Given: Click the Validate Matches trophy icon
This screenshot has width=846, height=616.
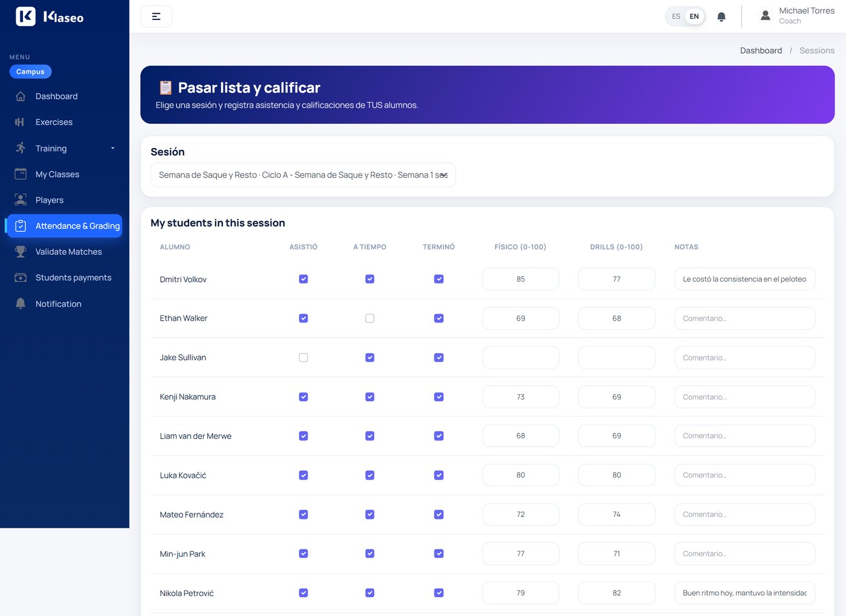Looking at the screenshot, I should [21, 252].
